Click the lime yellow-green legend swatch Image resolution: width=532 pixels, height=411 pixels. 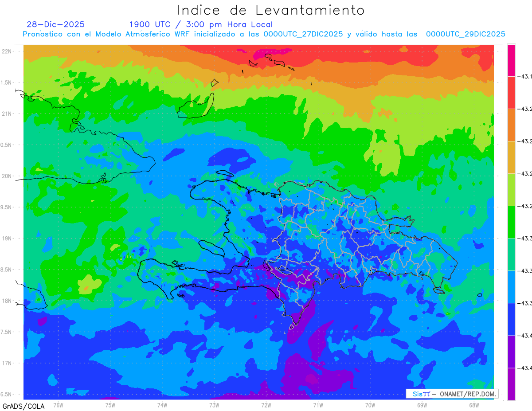click(x=511, y=190)
